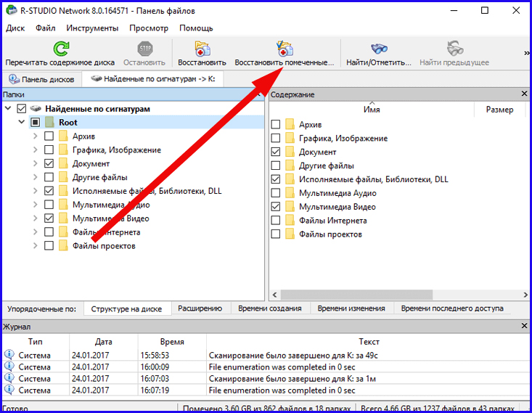Screen dimensions: 532x413
Task: Expand the Архив tree folder
Action: 36,136
